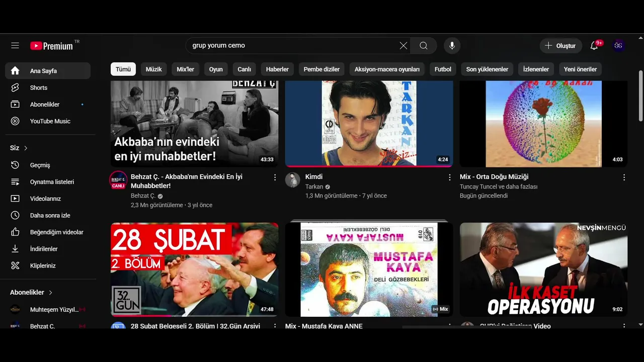Select the Haberler filter chip
Viewport: 644px width, 362px height.
(x=277, y=69)
